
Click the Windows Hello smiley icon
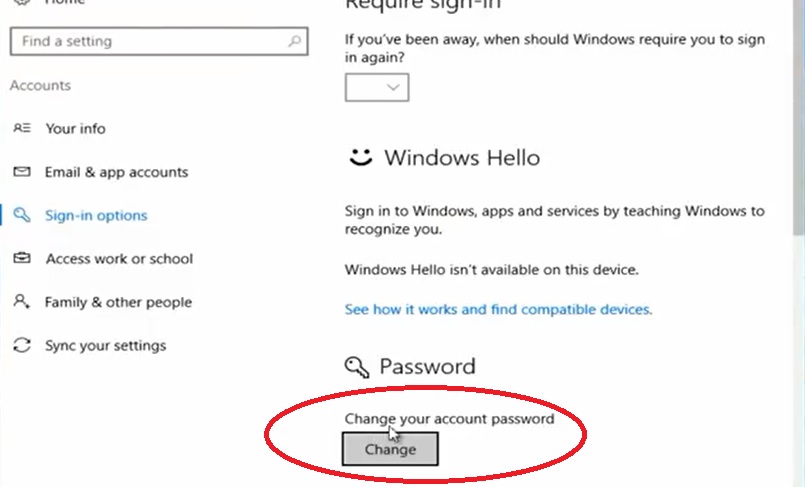[360, 157]
